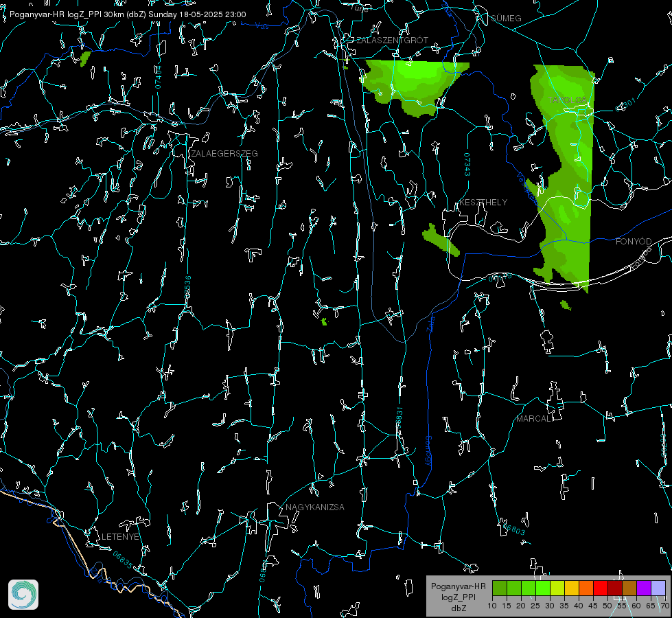Click the radar title and timestamp text

pyautogui.click(x=128, y=14)
